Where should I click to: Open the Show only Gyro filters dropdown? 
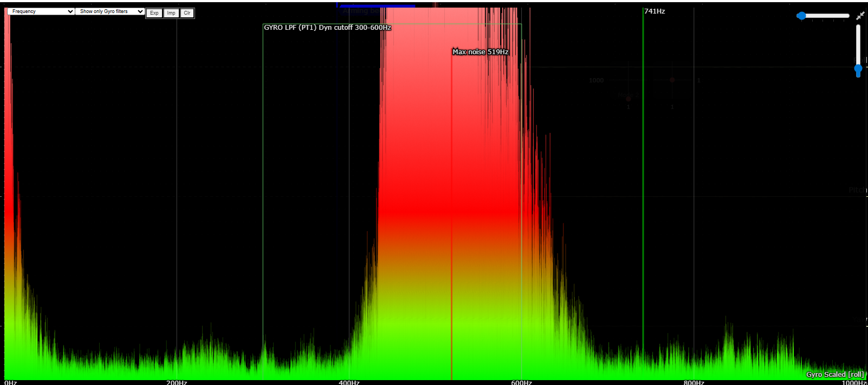(110, 11)
